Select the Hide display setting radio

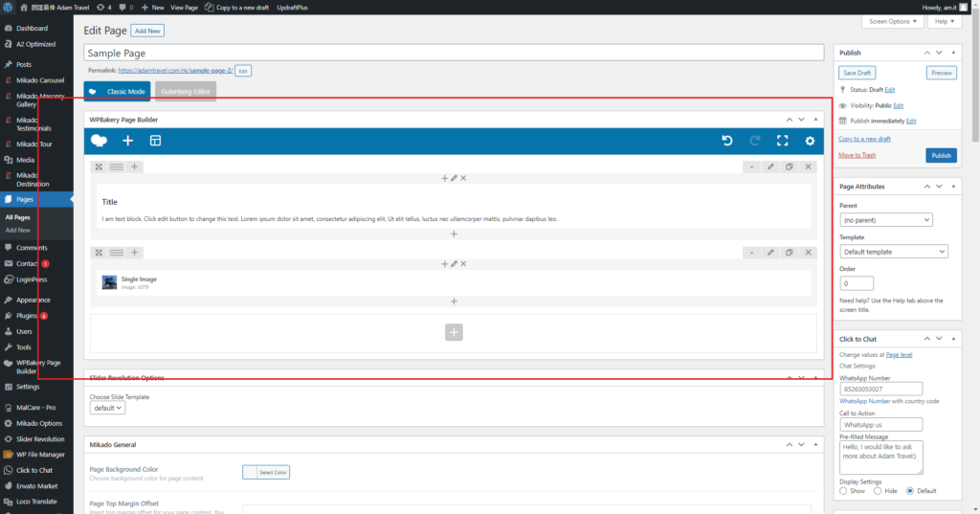coord(878,491)
